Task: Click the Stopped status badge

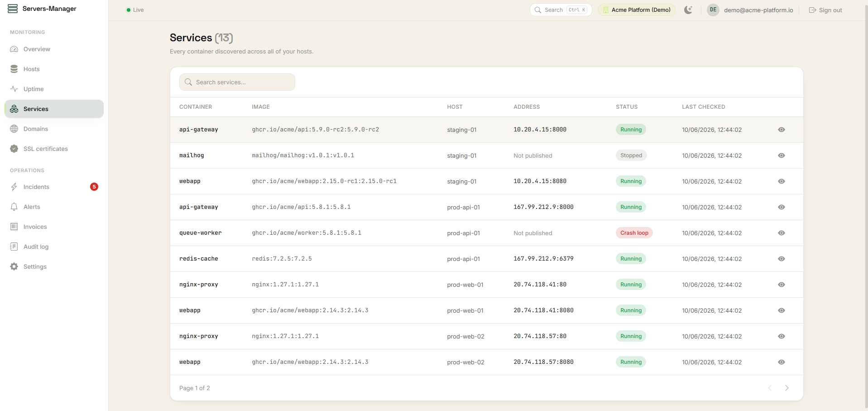Action: (x=631, y=155)
